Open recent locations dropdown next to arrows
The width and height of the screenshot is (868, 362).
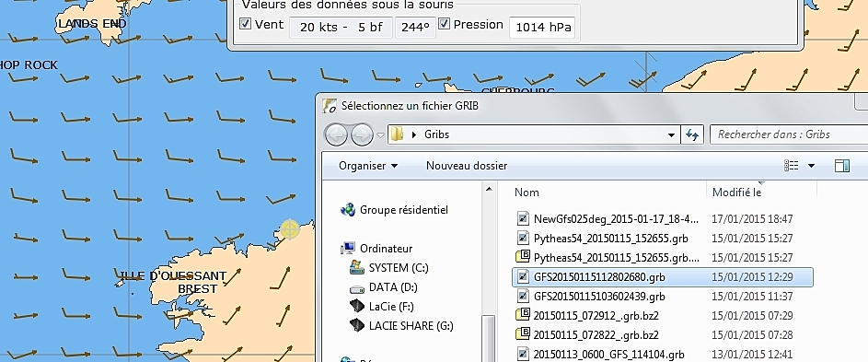[380, 134]
